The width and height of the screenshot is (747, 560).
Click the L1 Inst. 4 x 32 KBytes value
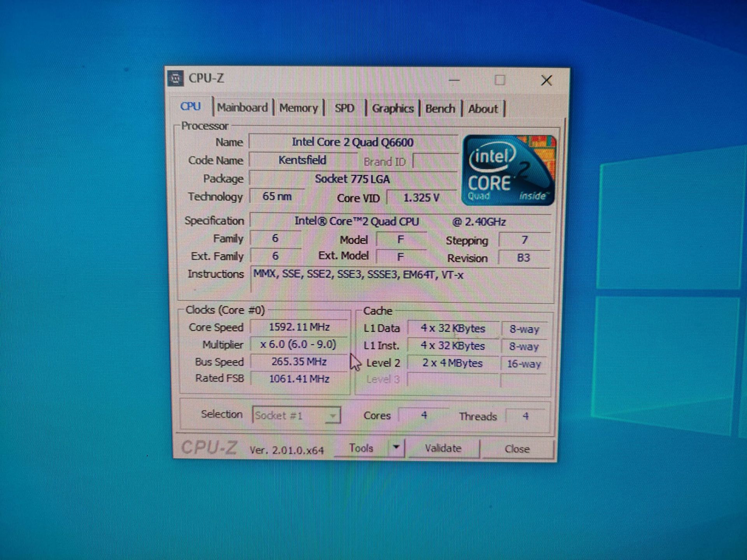tap(453, 346)
